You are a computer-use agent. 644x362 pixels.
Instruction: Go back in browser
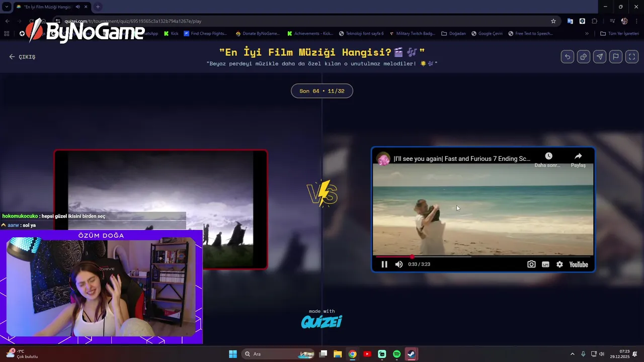(x=7, y=21)
